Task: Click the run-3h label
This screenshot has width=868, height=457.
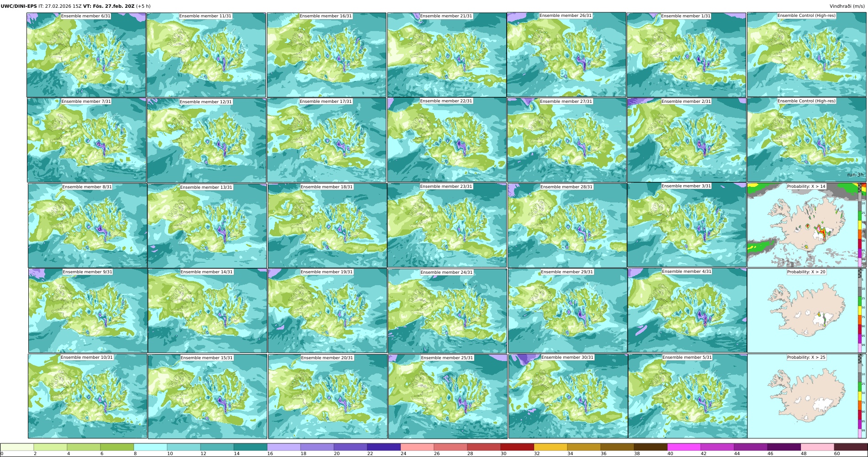Action: [855, 175]
